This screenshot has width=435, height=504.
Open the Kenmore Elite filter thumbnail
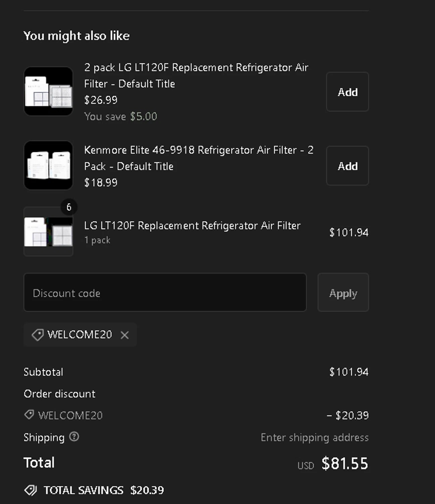48,165
